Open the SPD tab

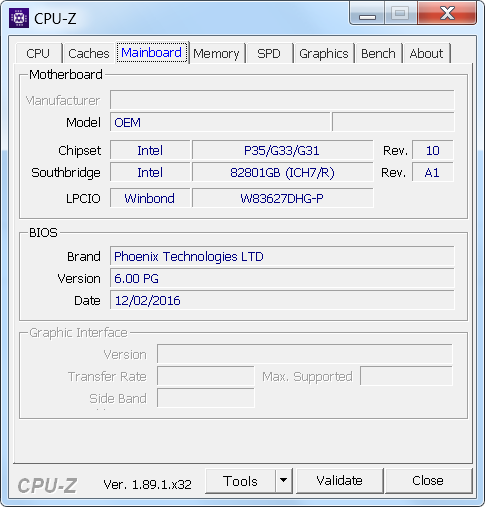[x=269, y=53]
